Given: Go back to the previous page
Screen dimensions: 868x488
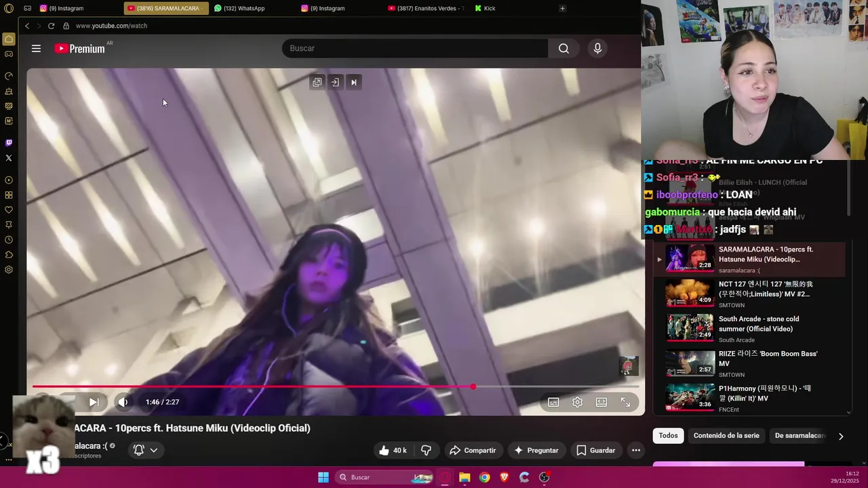Looking at the screenshot, I should point(27,26).
